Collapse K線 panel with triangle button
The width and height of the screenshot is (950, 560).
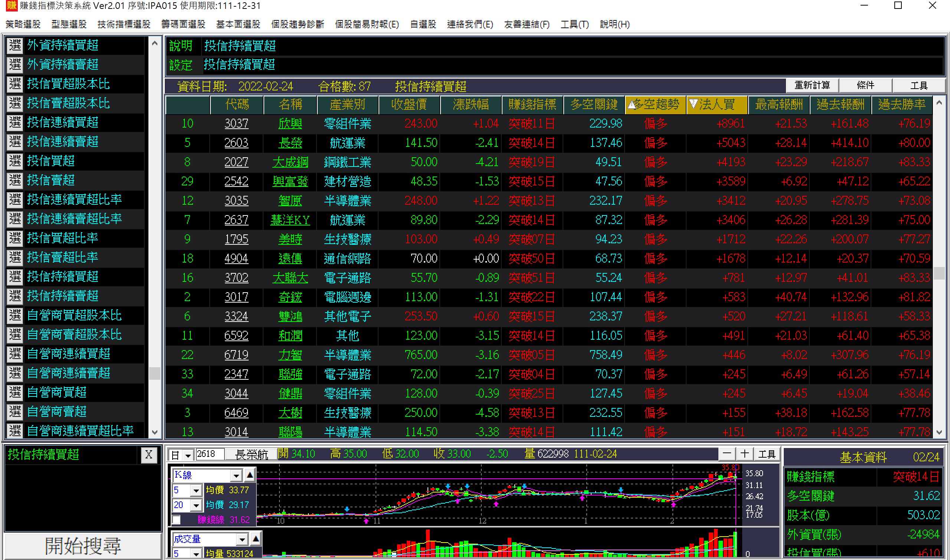click(x=250, y=475)
